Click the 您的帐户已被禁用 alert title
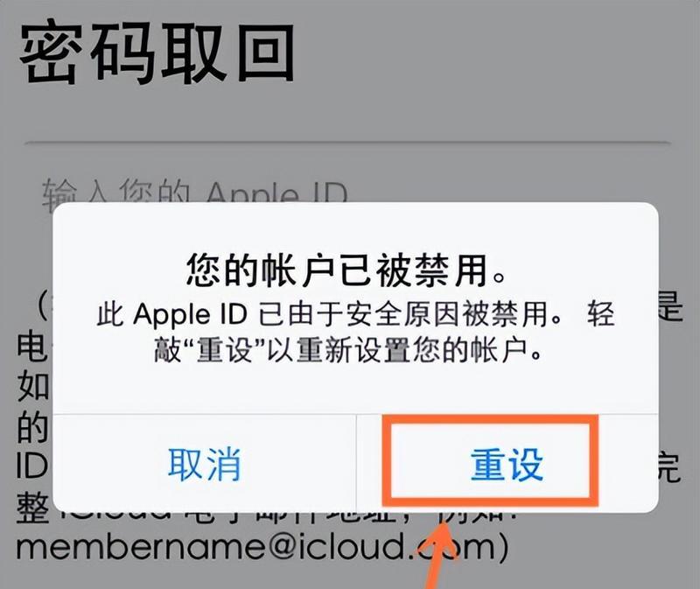Image resolution: width=700 pixels, height=589 pixels. (346, 270)
